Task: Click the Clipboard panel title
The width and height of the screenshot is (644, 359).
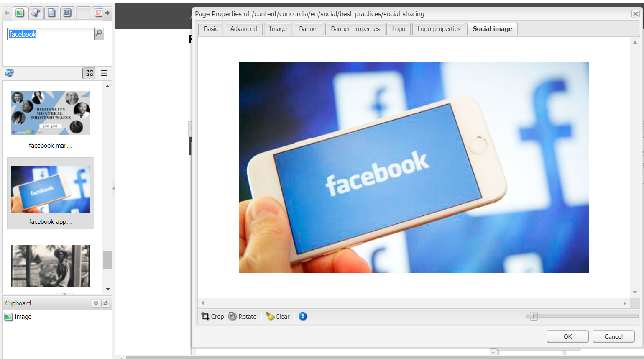Action: coord(18,303)
